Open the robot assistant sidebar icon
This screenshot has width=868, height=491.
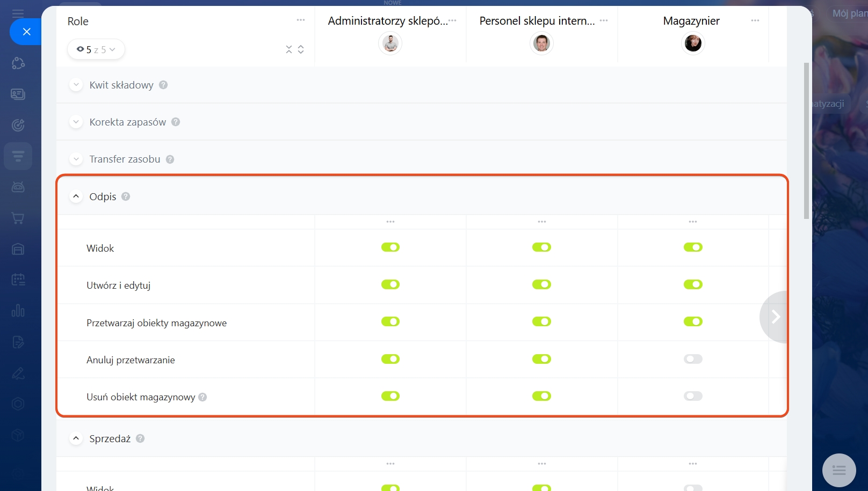click(18, 187)
